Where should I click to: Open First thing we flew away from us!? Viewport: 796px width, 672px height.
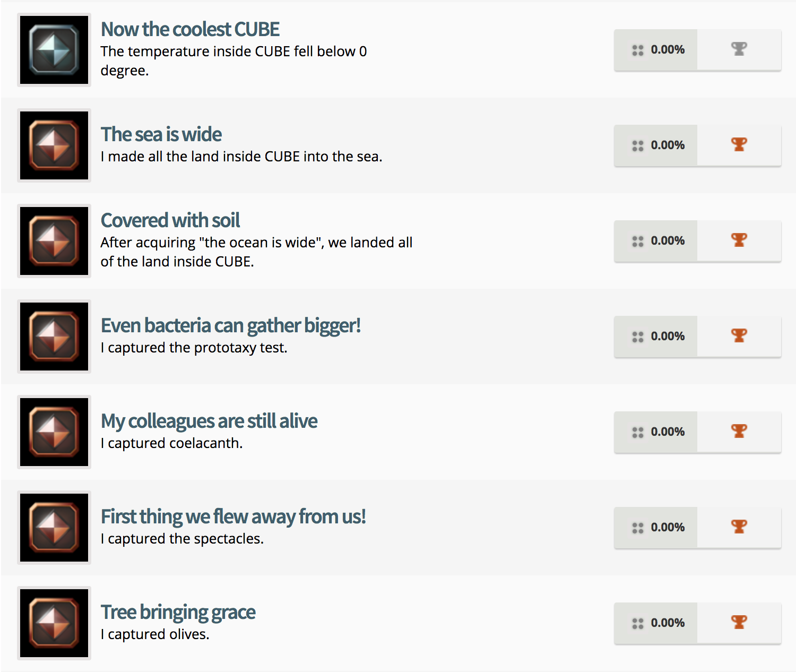233,517
